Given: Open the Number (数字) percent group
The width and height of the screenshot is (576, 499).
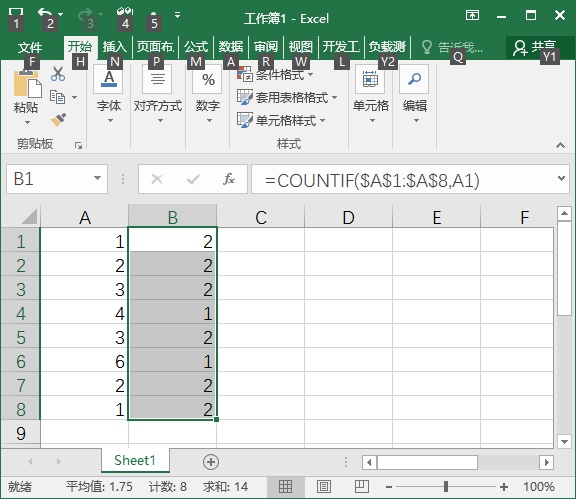Looking at the screenshot, I should coord(208,95).
